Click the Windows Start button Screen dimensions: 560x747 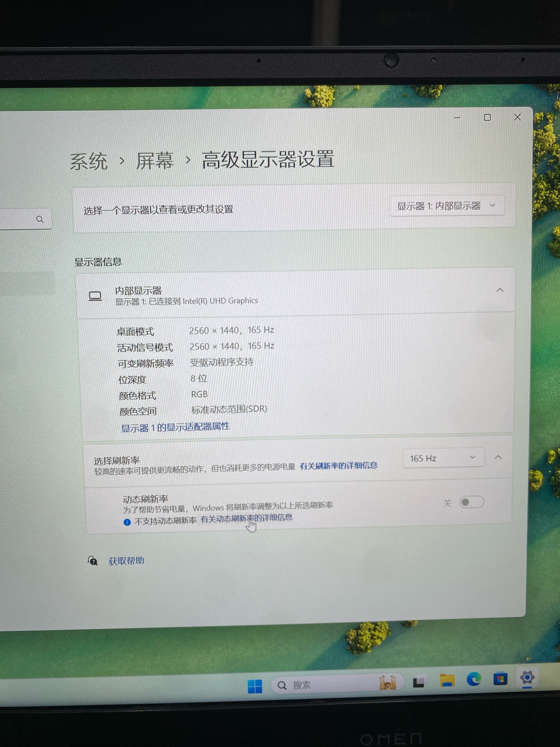(255, 686)
